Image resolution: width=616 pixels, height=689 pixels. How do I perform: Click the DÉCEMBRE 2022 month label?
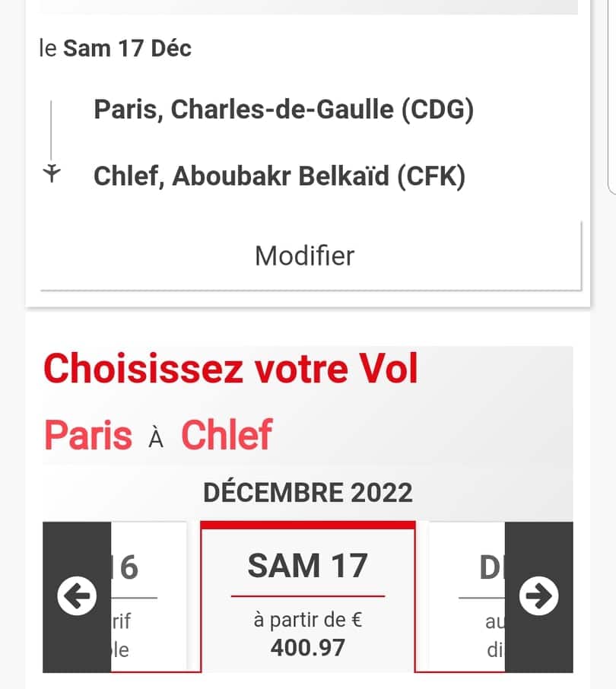coord(307,492)
